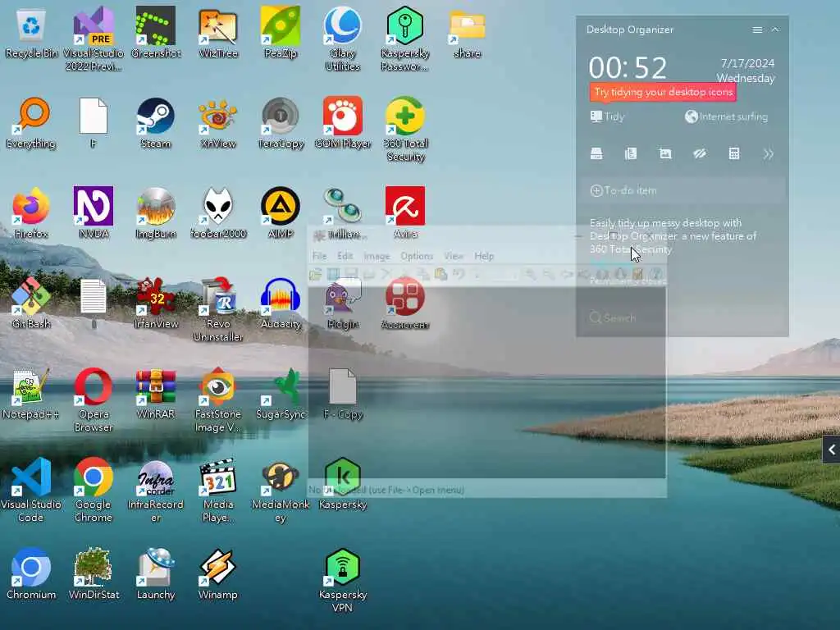This screenshot has height=630, width=840.
Task: Select GOM Player icon
Action: (x=342, y=123)
